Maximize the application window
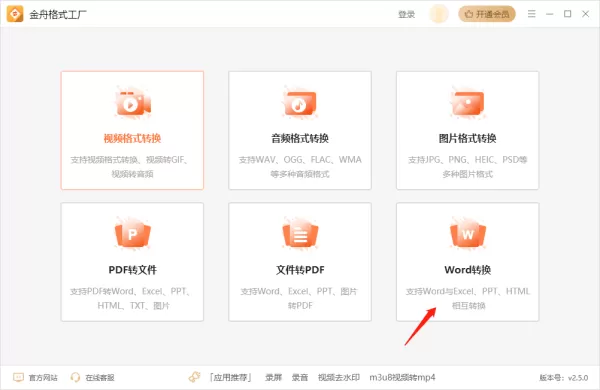The image size is (600, 390). point(567,14)
